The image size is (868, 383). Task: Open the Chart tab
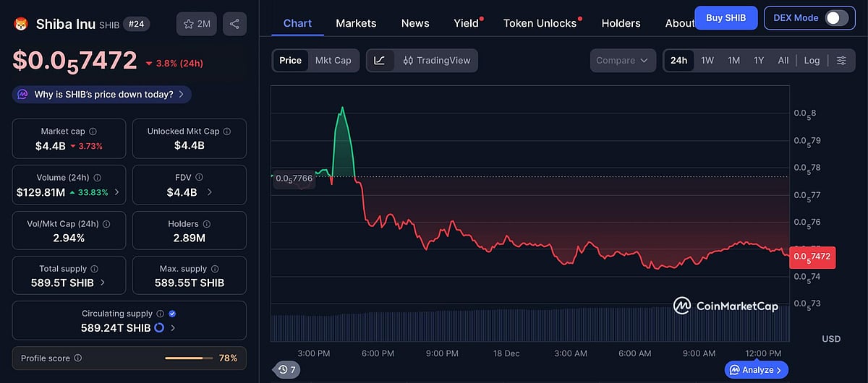click(297, 23)
